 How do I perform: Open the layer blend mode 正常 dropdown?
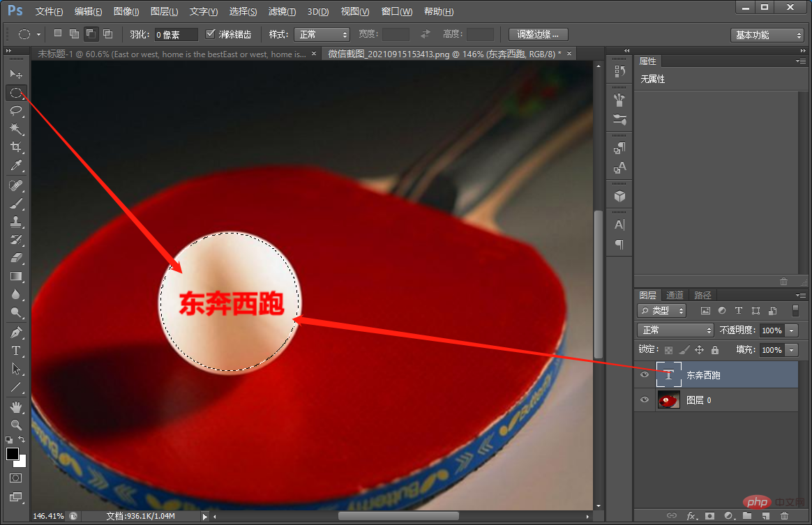675,330
